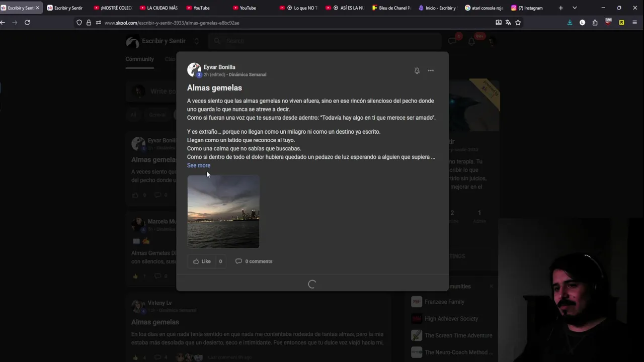Screen dimensions: 644x362
Task: Open Eyvar Bonilla's profile avatar in modal
Action: click(194, 70)
